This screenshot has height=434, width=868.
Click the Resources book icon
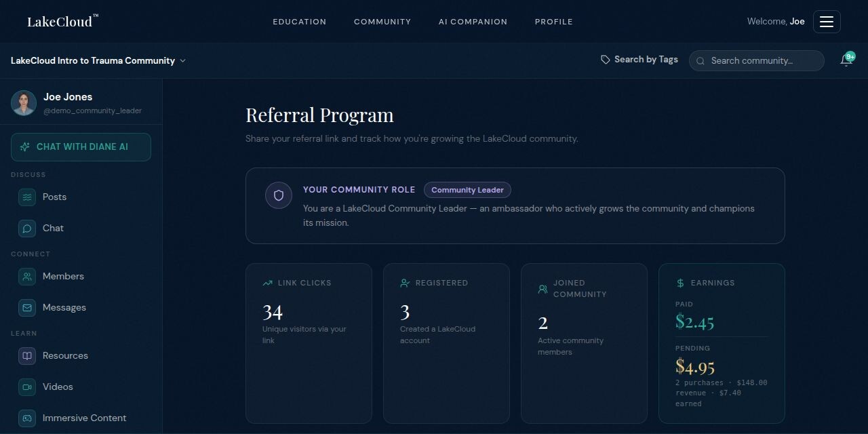click(x=27, y=356)
